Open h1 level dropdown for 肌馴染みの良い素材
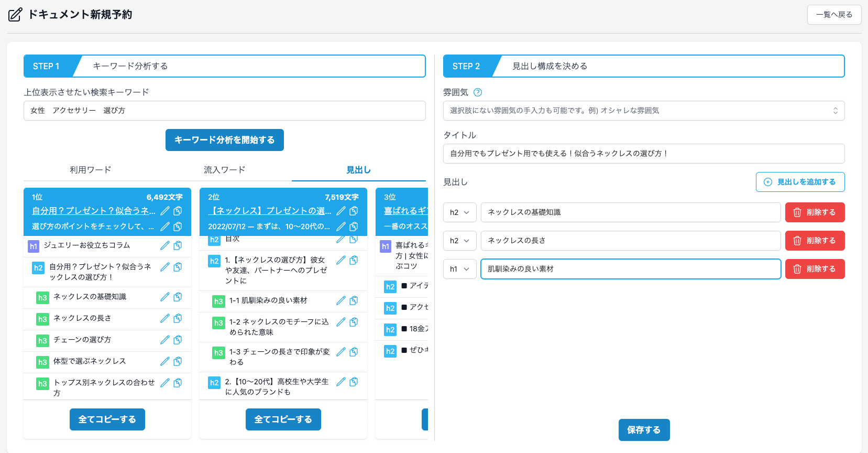This screenshot has width=868, height=453. [460, 269]
